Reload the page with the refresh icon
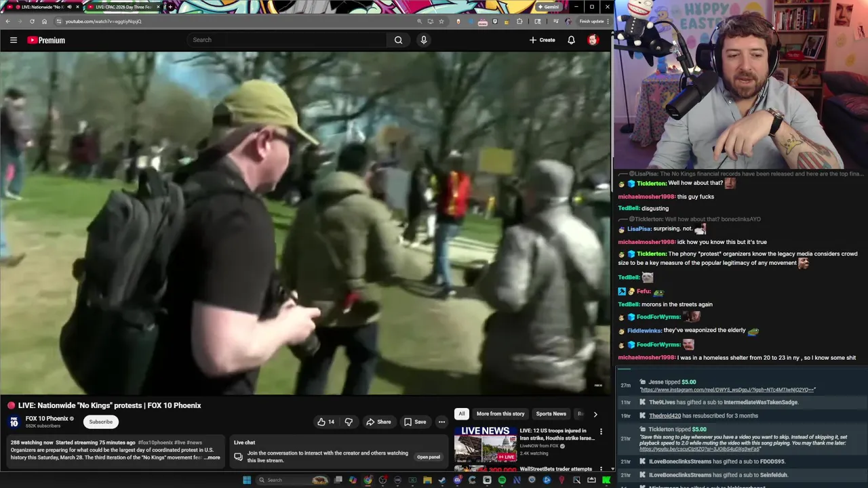 32,21
